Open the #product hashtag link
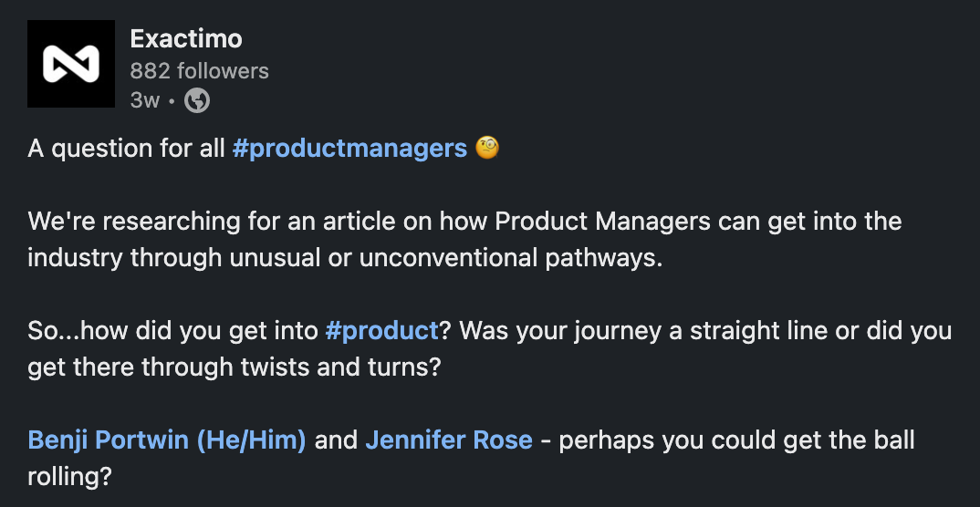This screenshot has width=980, height=507. 381,330
